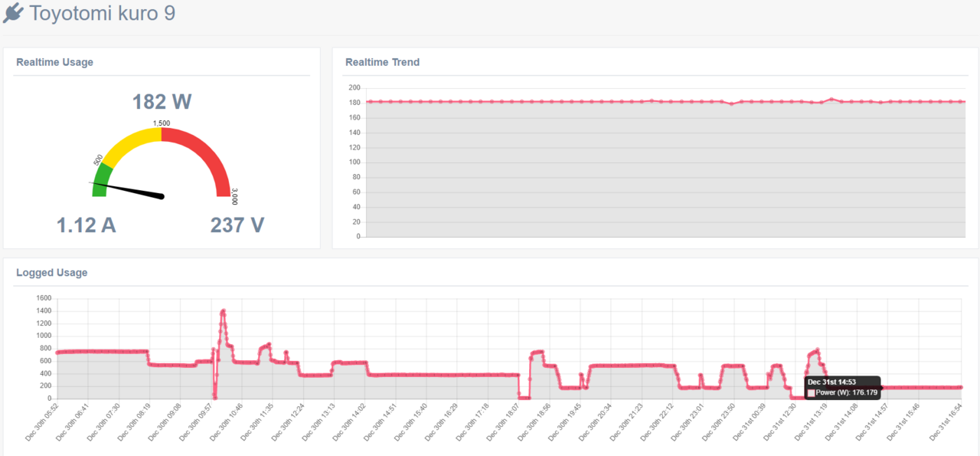
Task: Click the Dec 30th 08:19 time label
Action: click(133, 422)
